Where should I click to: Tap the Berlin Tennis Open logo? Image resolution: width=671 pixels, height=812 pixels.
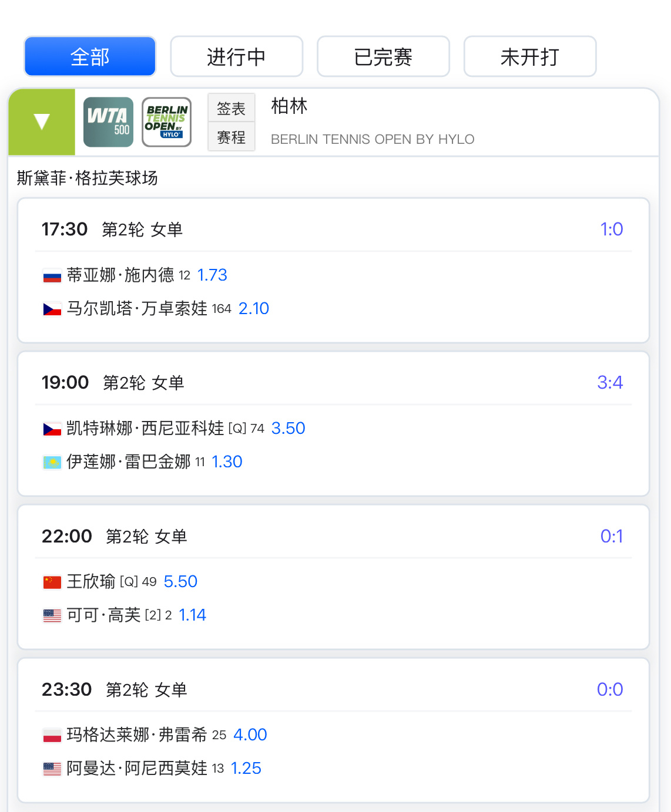point(167,122)
